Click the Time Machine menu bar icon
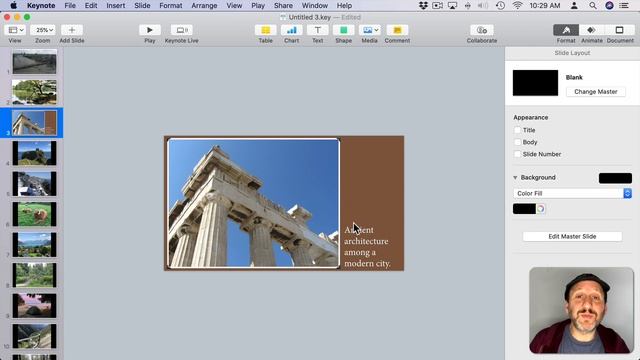This screenshot has height=360, width=640. click(x=500, y=5)
